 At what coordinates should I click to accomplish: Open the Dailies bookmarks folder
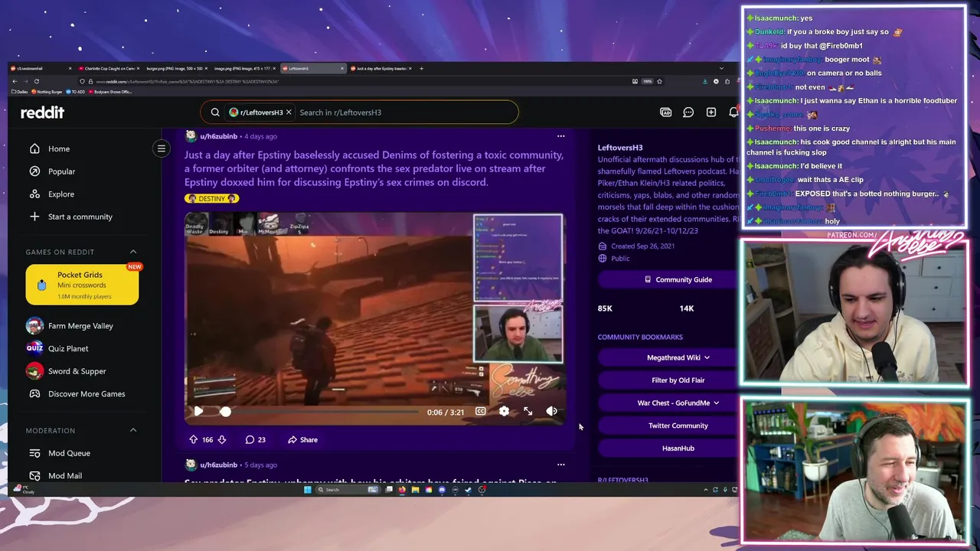[x=20, y=92]
